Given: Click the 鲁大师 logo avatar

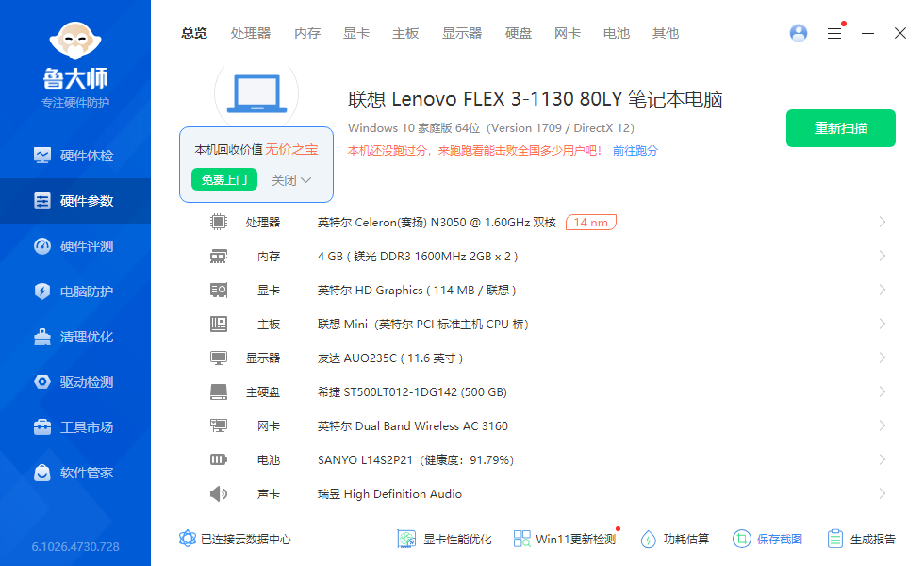Looking at the screenshot, I should 75,41.
